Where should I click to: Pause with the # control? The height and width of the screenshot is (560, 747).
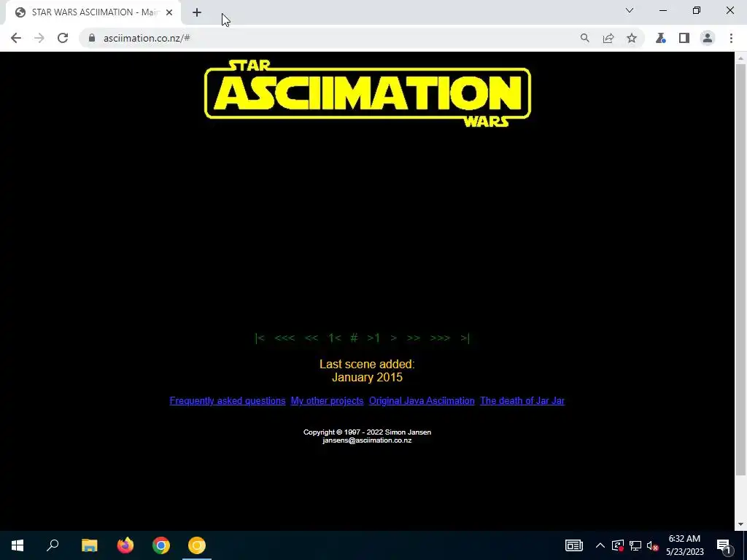point(354,338)
